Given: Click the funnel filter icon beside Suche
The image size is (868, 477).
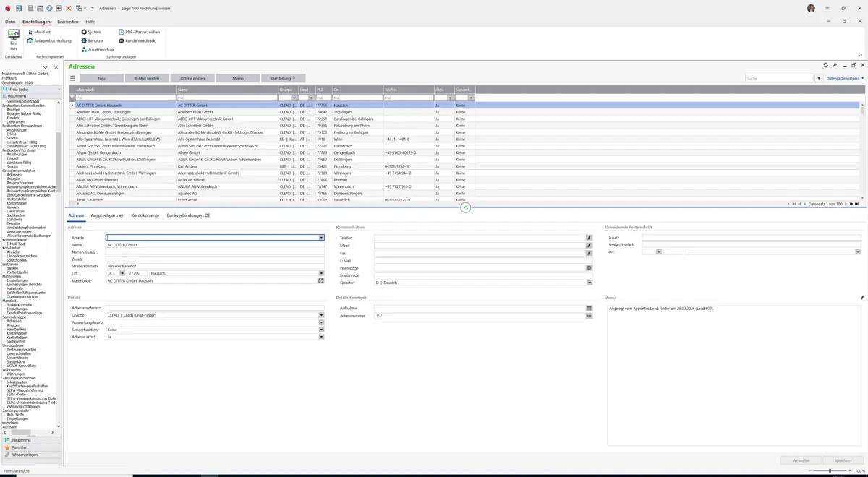Looking at the screenshot, I should pos(819,78).
